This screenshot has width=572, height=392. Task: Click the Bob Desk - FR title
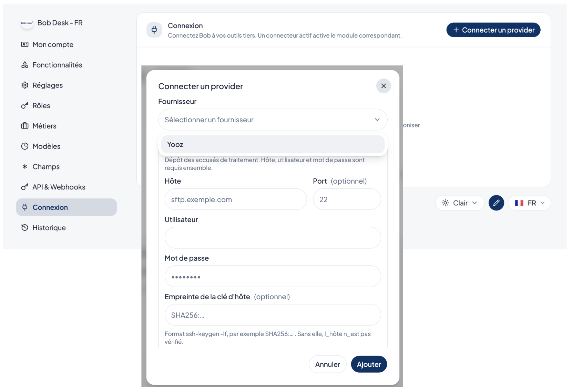[60, 23]
